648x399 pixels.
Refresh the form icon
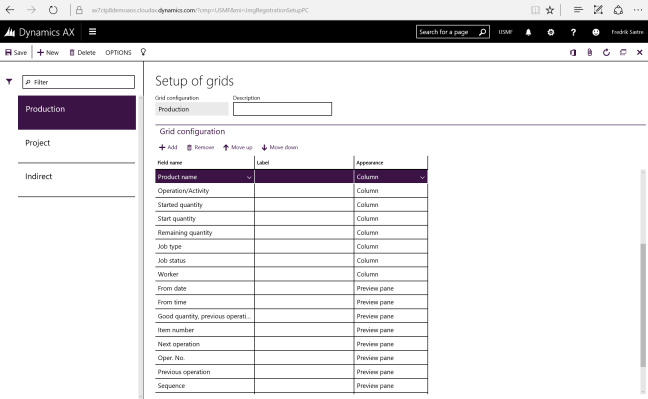[x=606, y=53]
